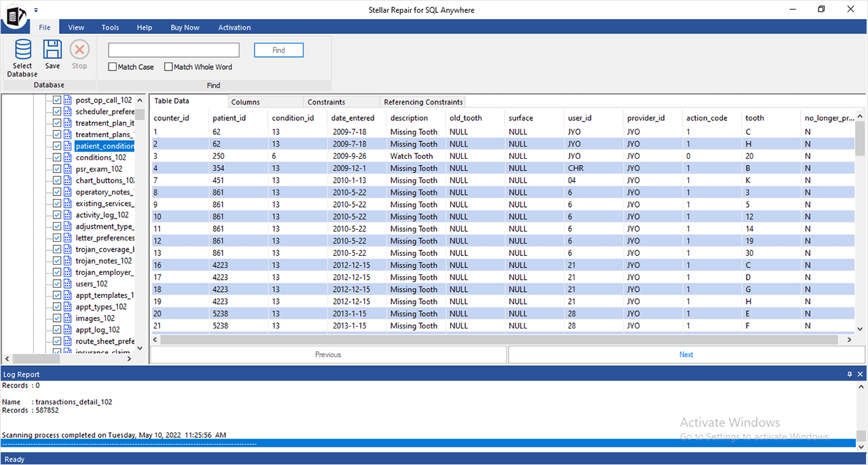Uncheck the post_op_call_102 checkbox
This screenshot has width=868, height=465.
[x=57, y=100]
